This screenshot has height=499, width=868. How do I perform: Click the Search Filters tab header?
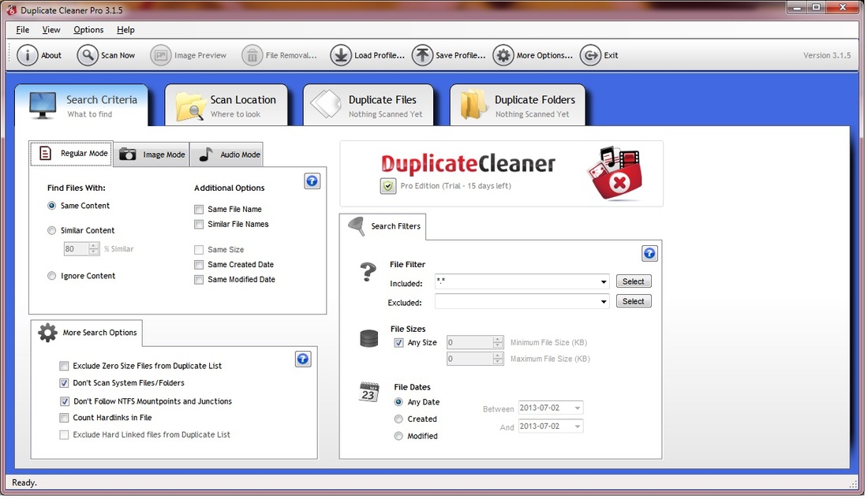tap(383, 226)
